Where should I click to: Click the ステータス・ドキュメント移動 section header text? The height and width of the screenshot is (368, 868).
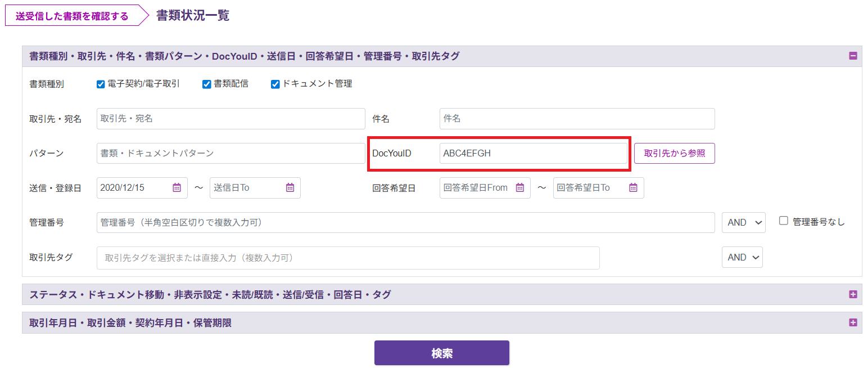tap(210, 294)
